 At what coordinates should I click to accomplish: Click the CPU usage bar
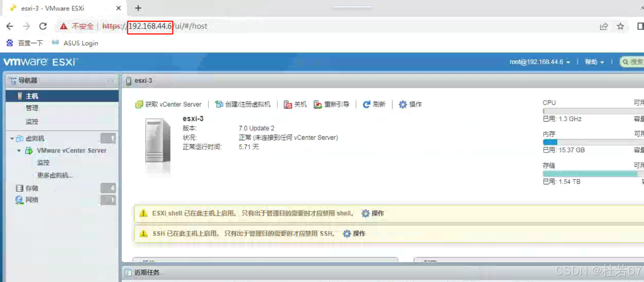pos(593,111)
